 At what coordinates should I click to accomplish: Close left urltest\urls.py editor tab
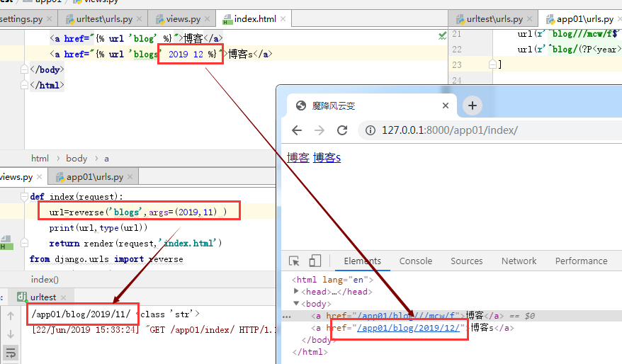[x=140, y=18]
